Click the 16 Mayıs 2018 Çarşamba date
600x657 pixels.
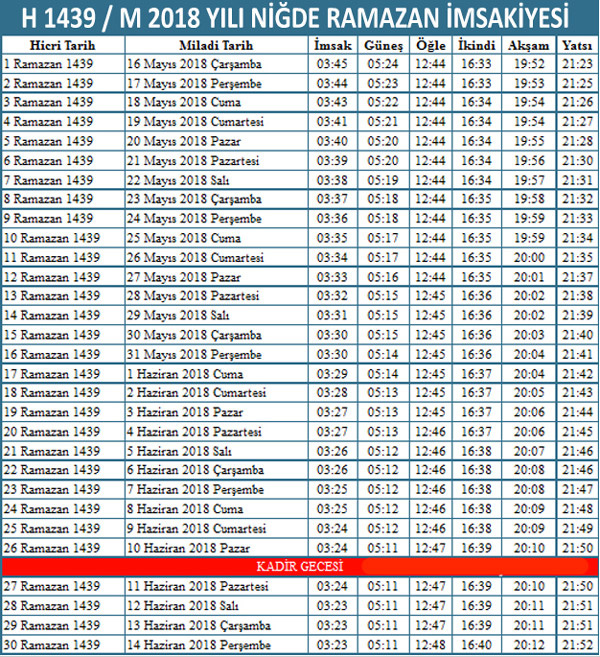(178, 63)
